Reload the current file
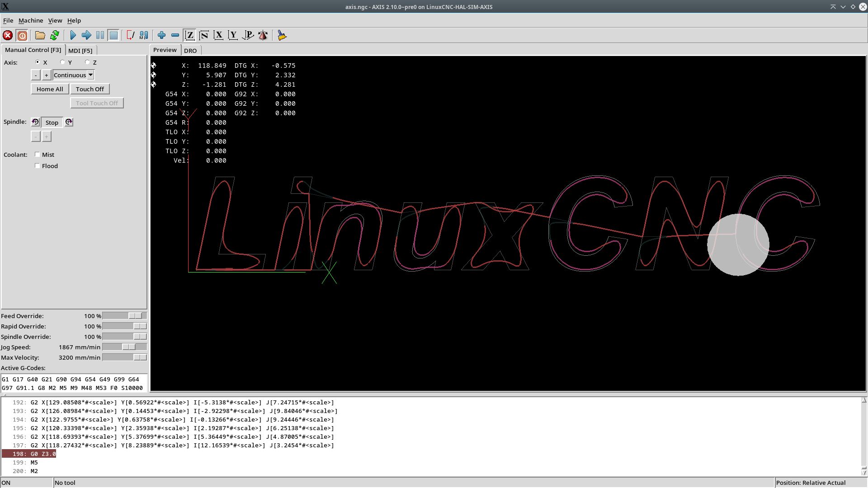Image resolution: width=868 pixels, height=488 pixels. pos(55,35)
